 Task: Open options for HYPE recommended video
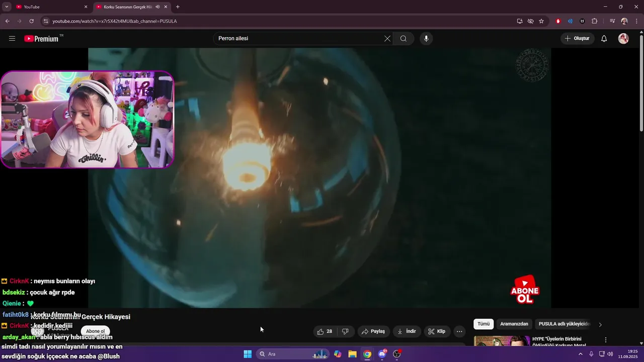pos(606,340)
